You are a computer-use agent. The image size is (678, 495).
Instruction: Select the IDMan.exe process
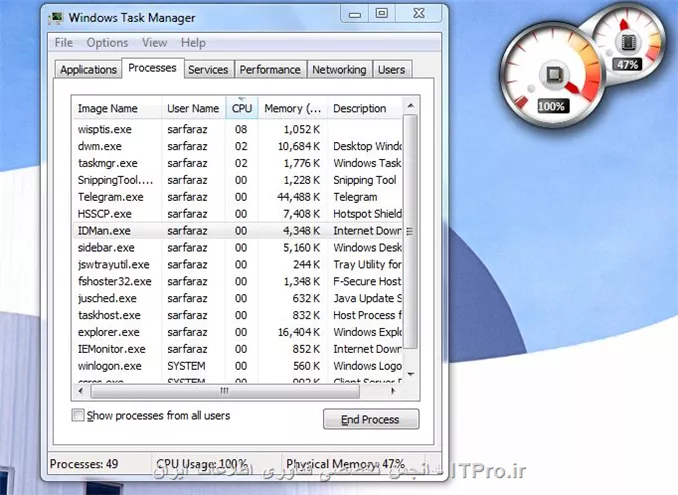[x=237, y=230]
